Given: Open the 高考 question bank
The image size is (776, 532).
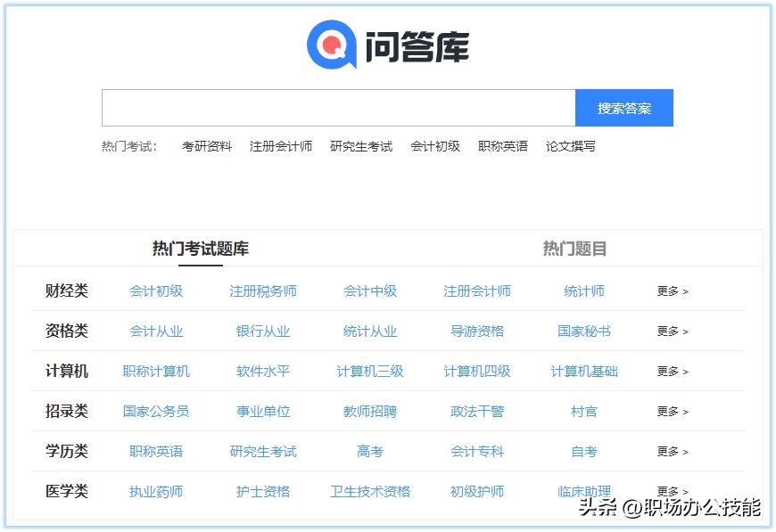Looking at the screenshot, I should (x=369, y=451).
